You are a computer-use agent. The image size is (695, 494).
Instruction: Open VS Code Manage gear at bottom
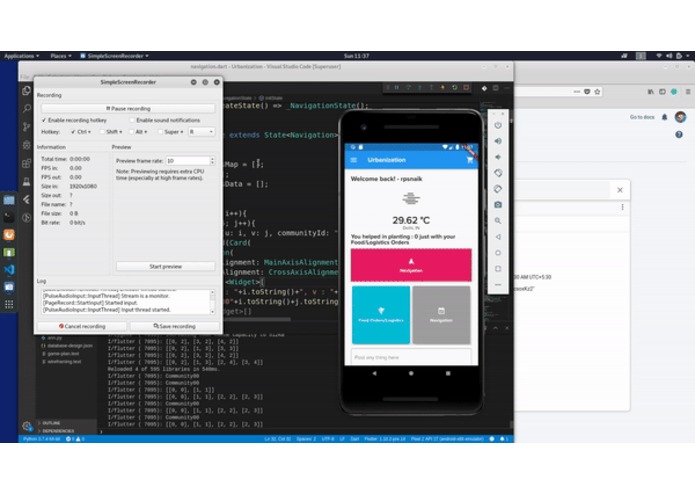(27, 426)
